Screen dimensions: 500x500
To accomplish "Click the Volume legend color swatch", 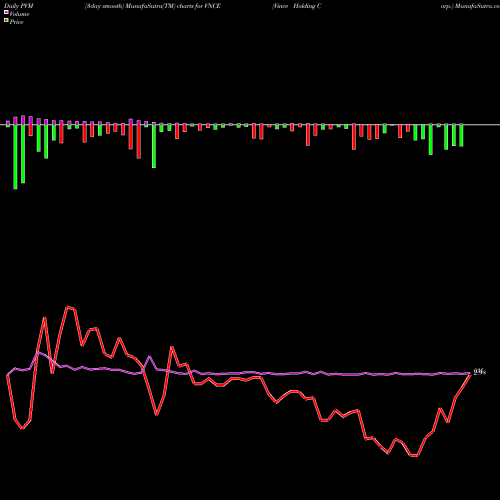I will pos(6,13).
